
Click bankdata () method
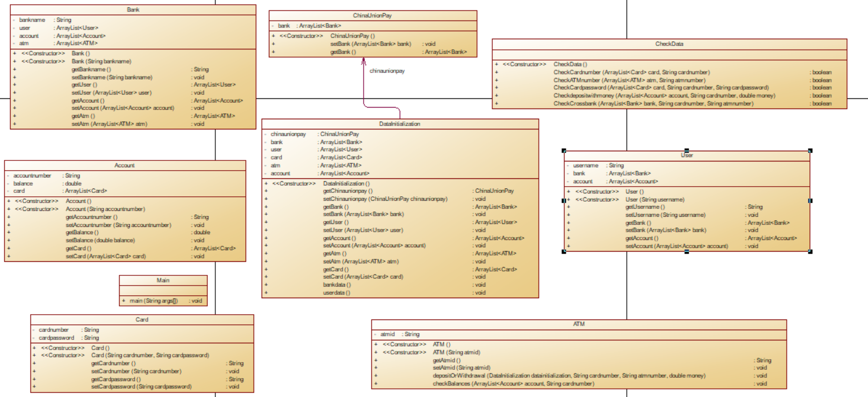pyautogui.click(x=337, y=285)
